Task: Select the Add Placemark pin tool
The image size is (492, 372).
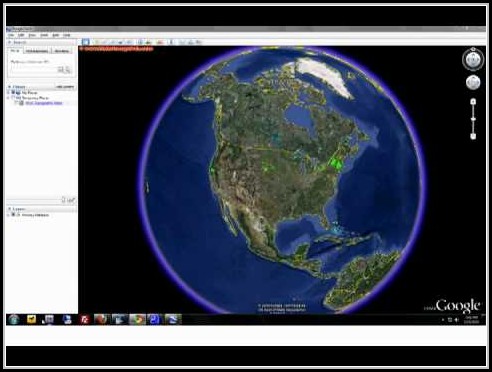Action: pyautogui.click(x=97, y=42)
